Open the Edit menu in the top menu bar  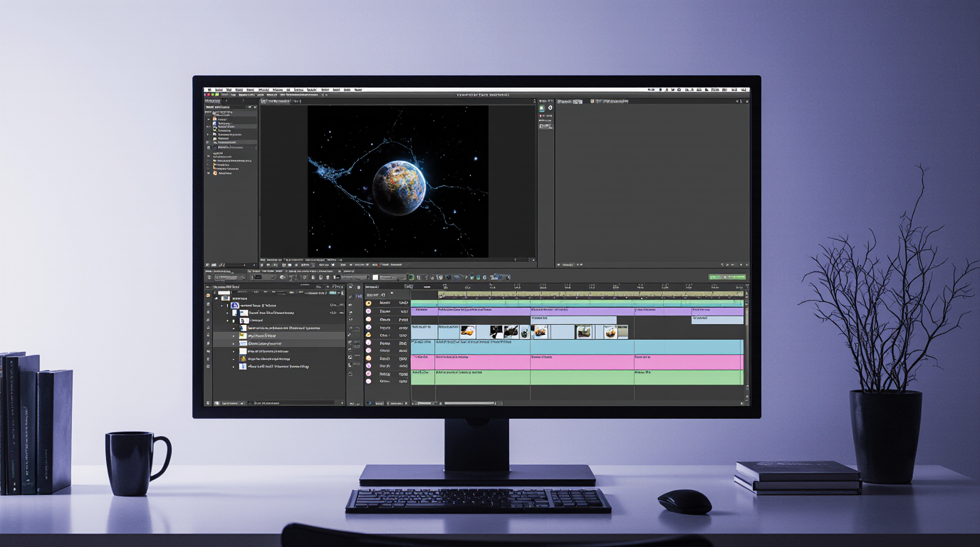tap(228, 90)
